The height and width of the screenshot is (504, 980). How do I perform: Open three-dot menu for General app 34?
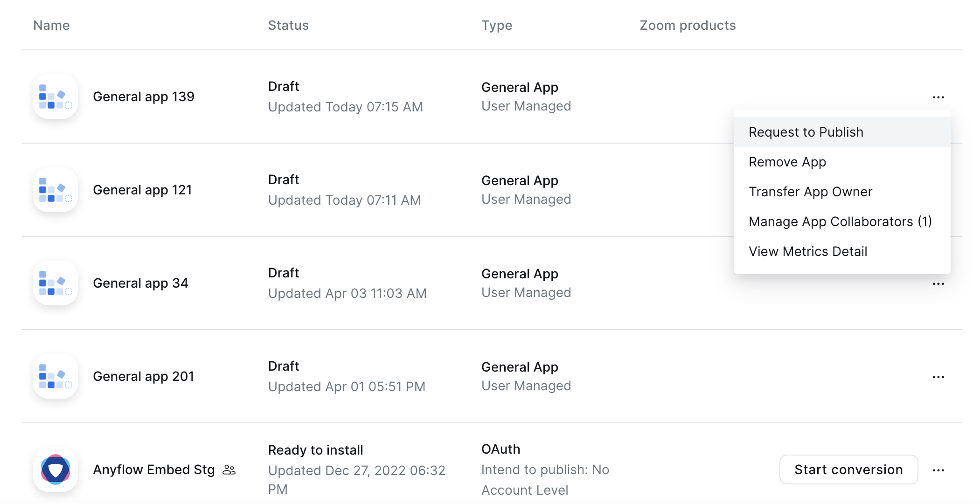click(938, 284)
